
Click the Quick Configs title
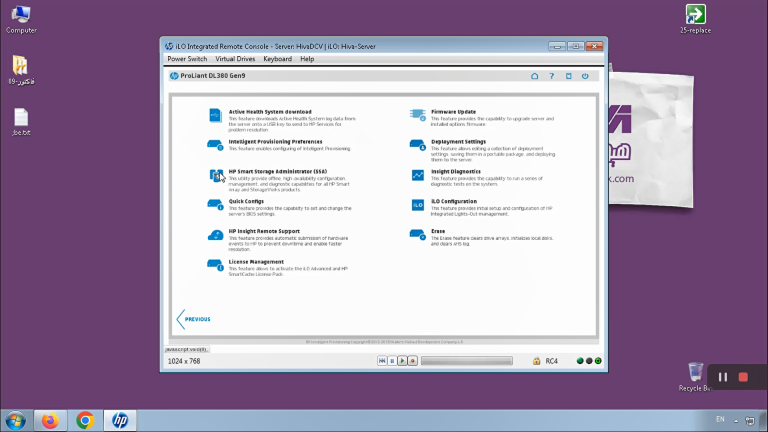point(246,201)
